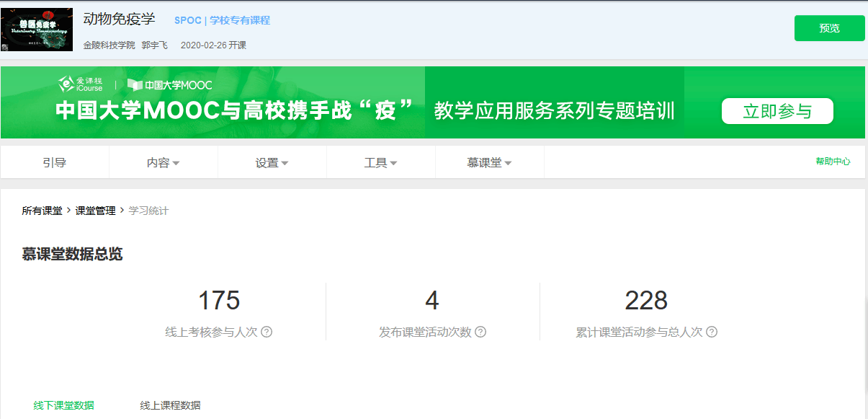Click the value 175

pos(219,301)
